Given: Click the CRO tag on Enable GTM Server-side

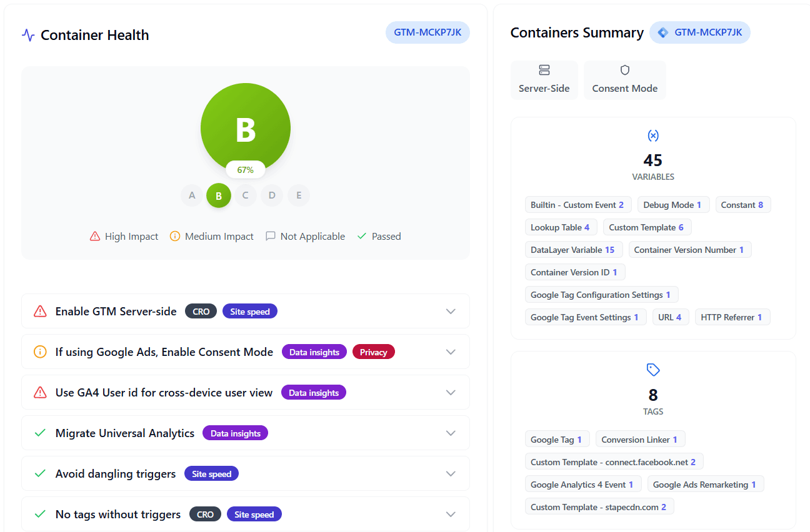Looking at the screenshot, I should (201, 311).
